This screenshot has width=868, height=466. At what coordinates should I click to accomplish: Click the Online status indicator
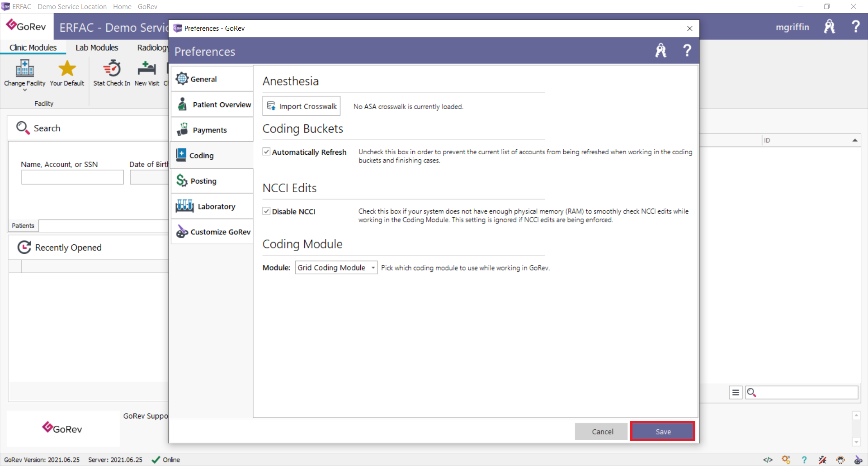point(166,460)
